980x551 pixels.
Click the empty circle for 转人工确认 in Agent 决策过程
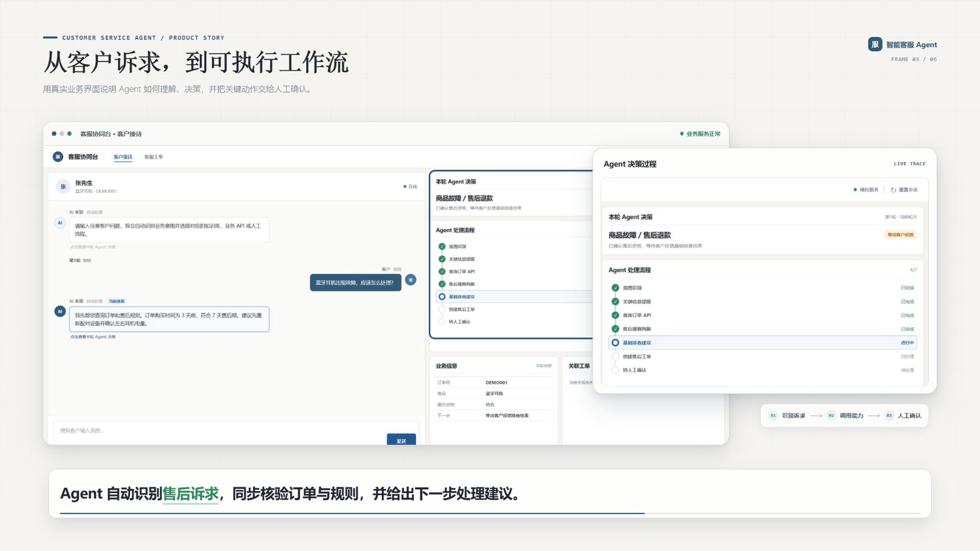coord(615,370)
